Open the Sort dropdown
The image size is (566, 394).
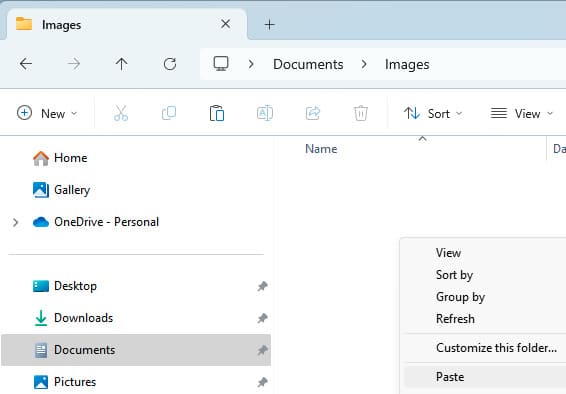coord(433,113)
